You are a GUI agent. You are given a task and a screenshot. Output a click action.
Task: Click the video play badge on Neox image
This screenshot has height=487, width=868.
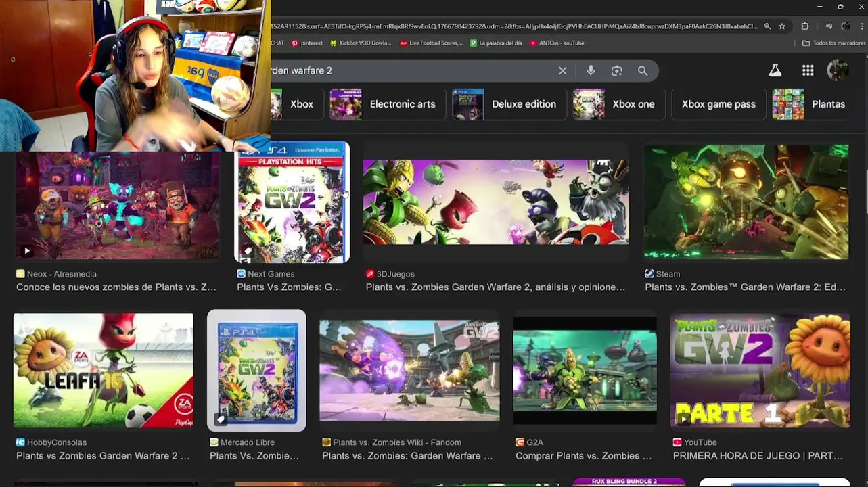pos(26,251)
